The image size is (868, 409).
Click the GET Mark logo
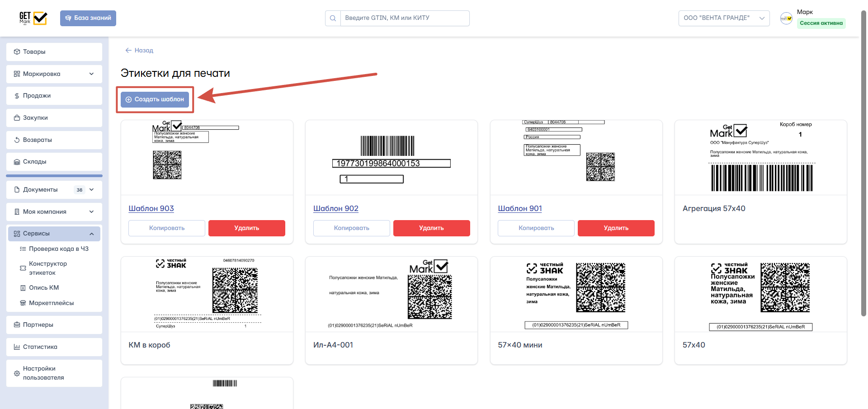pyautogui.click(x=33, y=18)
